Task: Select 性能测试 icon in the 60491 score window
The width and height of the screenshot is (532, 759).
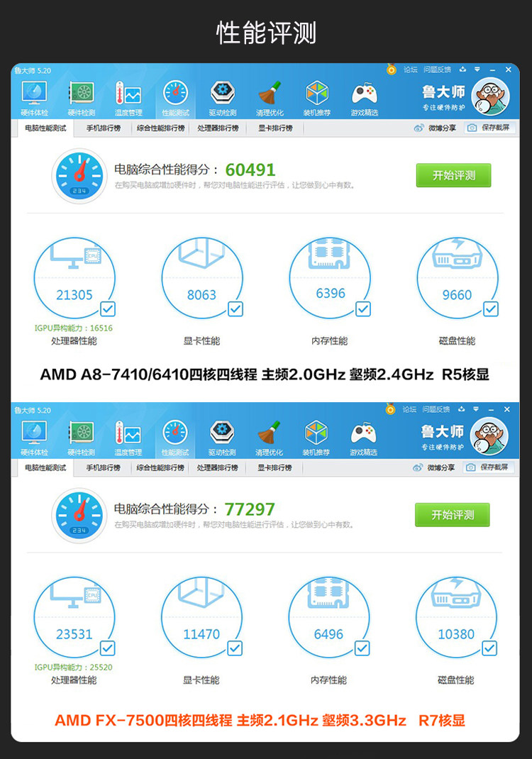Action: coord(175,99)
